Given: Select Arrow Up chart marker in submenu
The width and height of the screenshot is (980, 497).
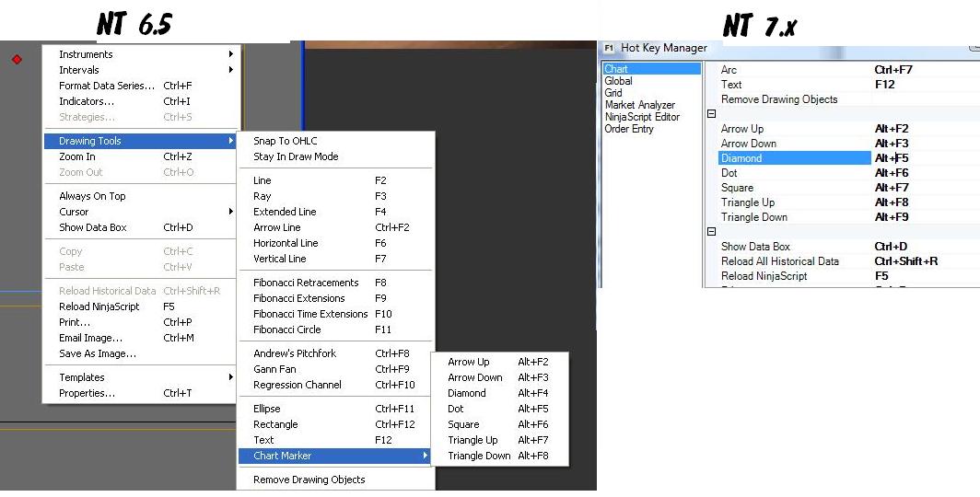Looking at the screenshot, I should tap(500, 362).
